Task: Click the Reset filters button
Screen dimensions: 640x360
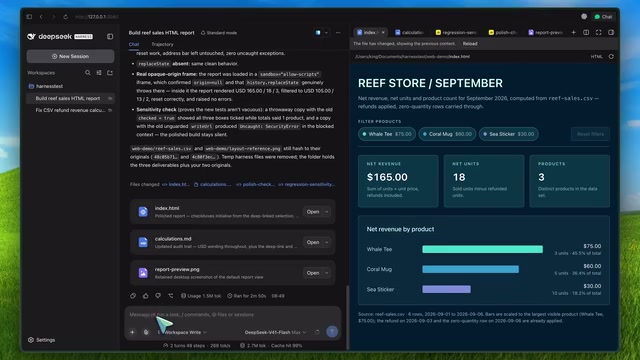Action: tap(590, 134)
